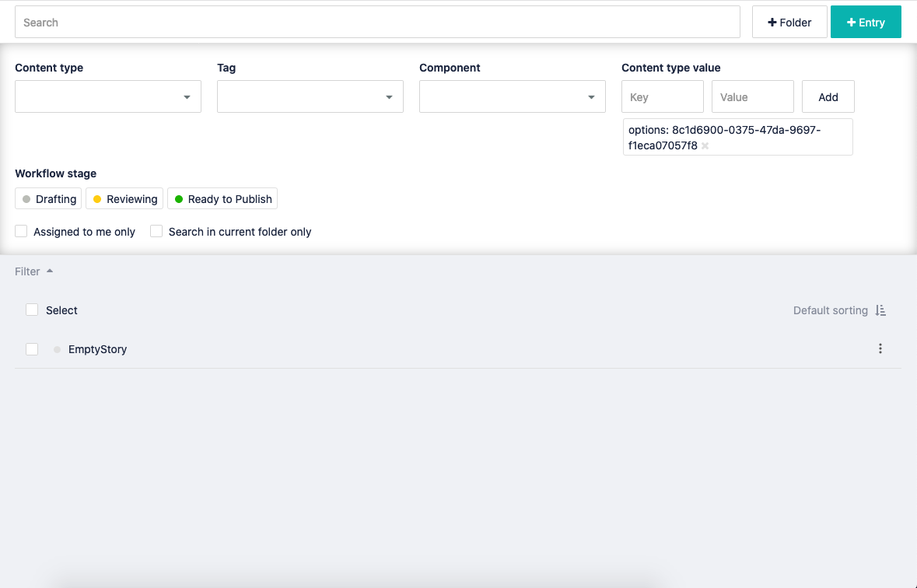Collapse the Filter panel

(x=33, y=271)
